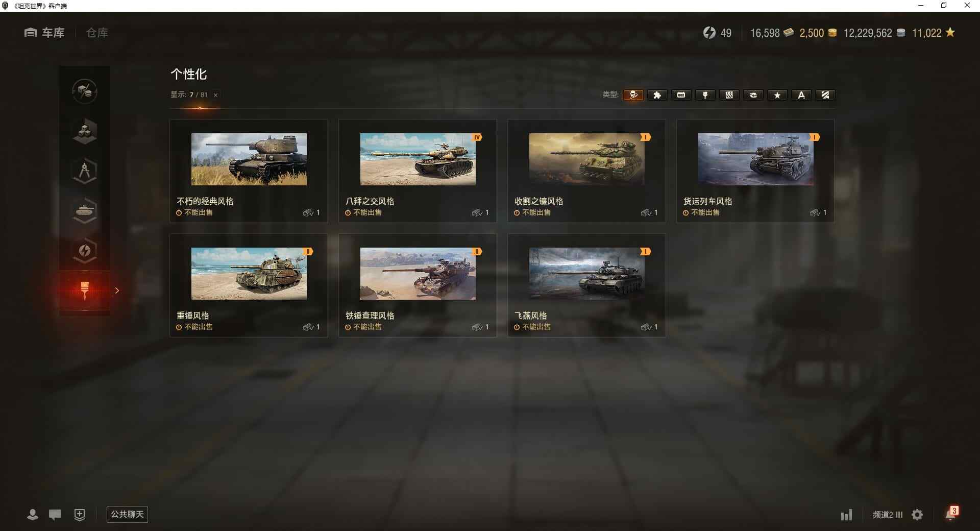Open the for-sale items sidebar icon
This screenshot has width=980, height=531.
tap(85, 91)
